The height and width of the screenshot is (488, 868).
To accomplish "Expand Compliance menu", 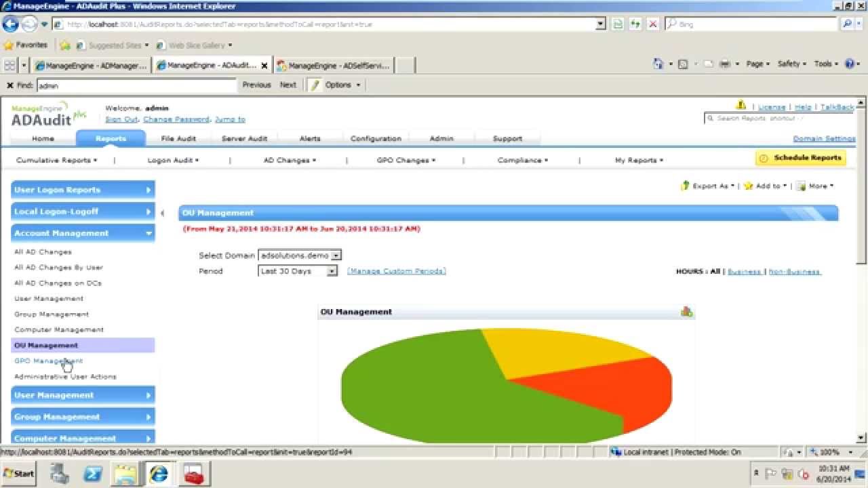I will click(x=522, y=161).
